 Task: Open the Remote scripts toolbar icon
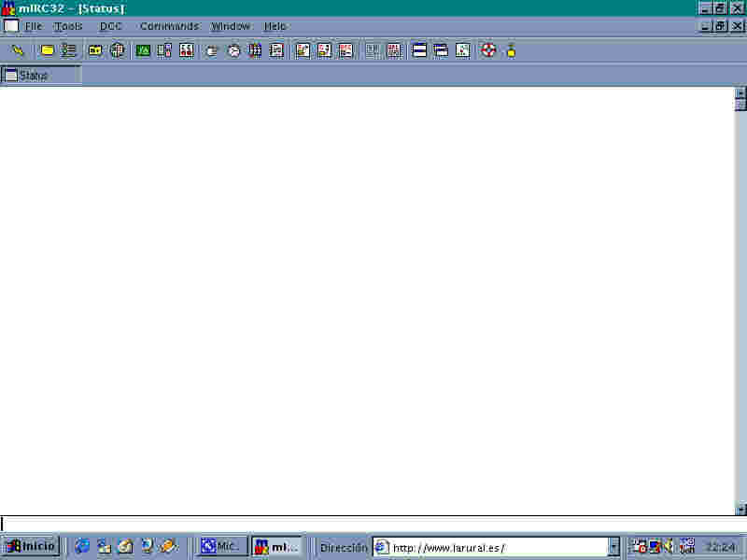pyautogui.click(x=186, y=50)
